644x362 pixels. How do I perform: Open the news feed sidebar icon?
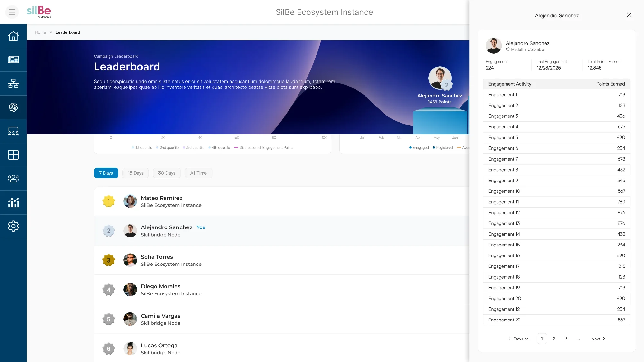click(13, 60)
